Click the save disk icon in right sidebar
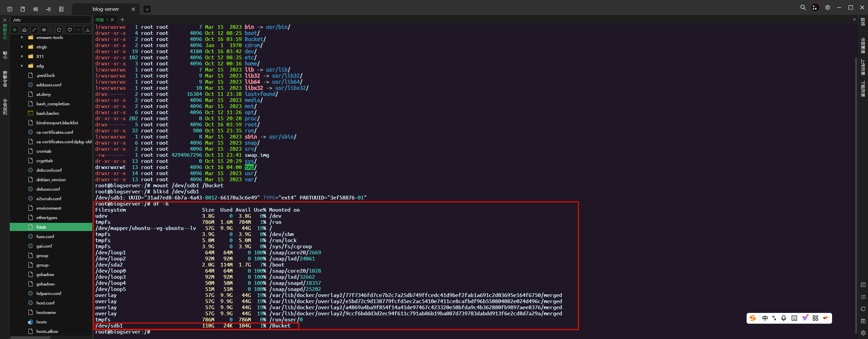The height and width of the screenshot is (339, 868). pos(863,321)
